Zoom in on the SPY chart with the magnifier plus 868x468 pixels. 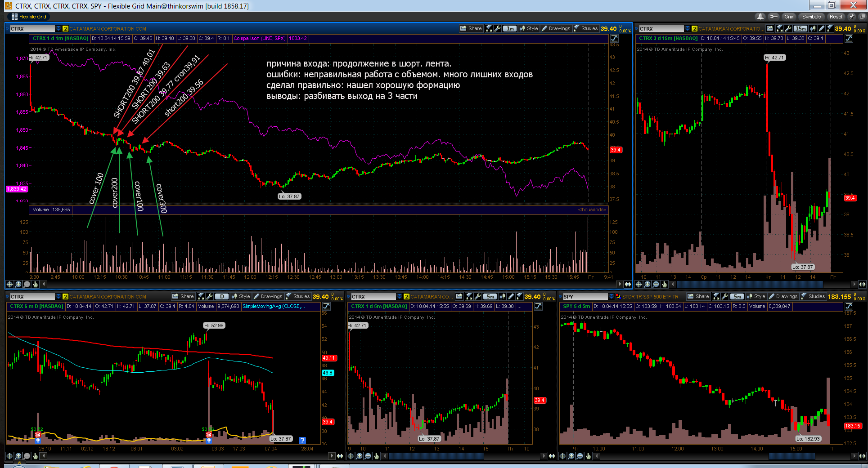[571, 456]
